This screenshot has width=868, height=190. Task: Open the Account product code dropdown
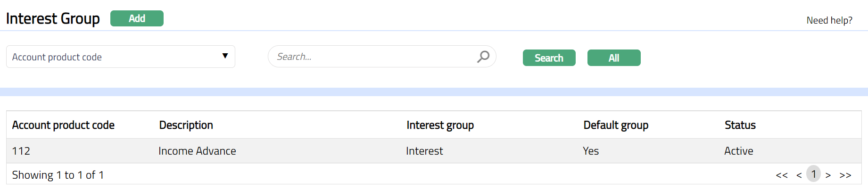click(x=120, y=57)
